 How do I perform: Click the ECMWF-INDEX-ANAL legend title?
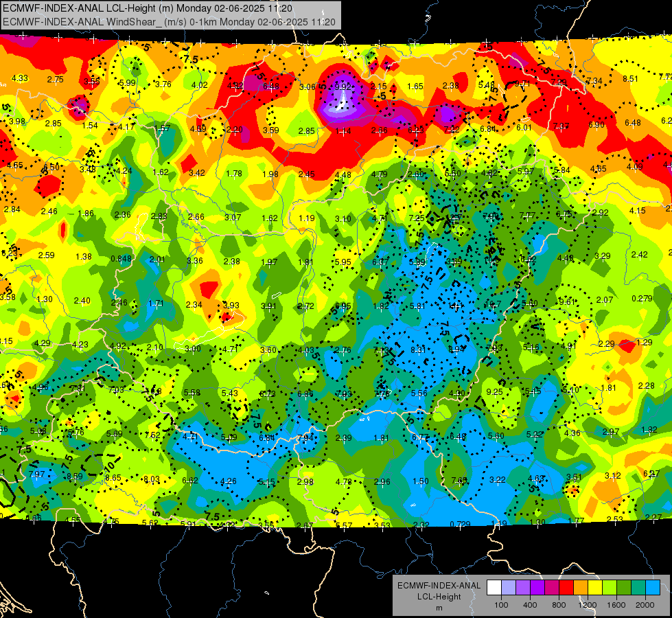439,586
